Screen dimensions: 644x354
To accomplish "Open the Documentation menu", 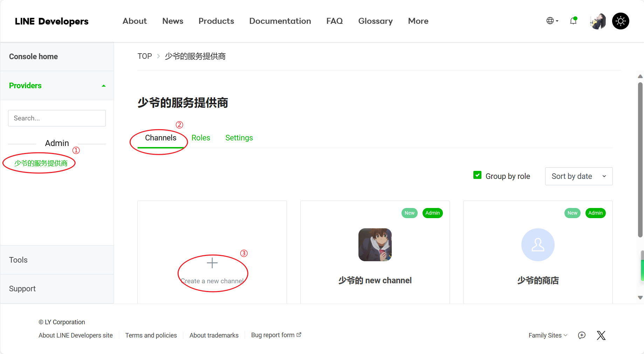I will (280, 21).
